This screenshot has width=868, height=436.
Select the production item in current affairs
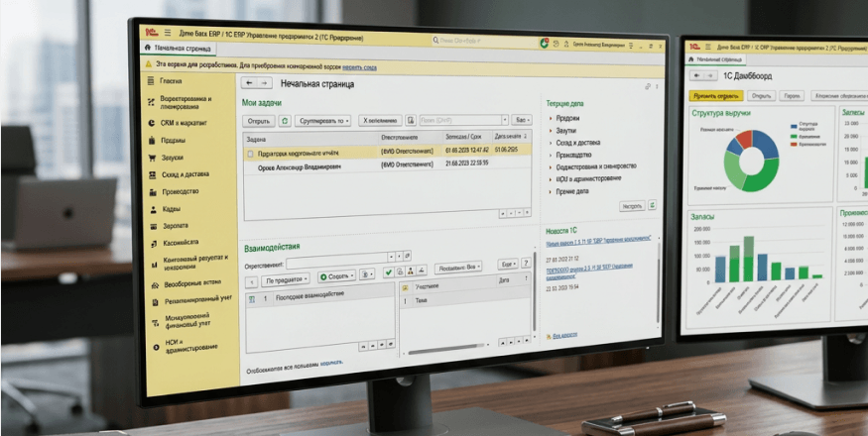click(573, 155)
